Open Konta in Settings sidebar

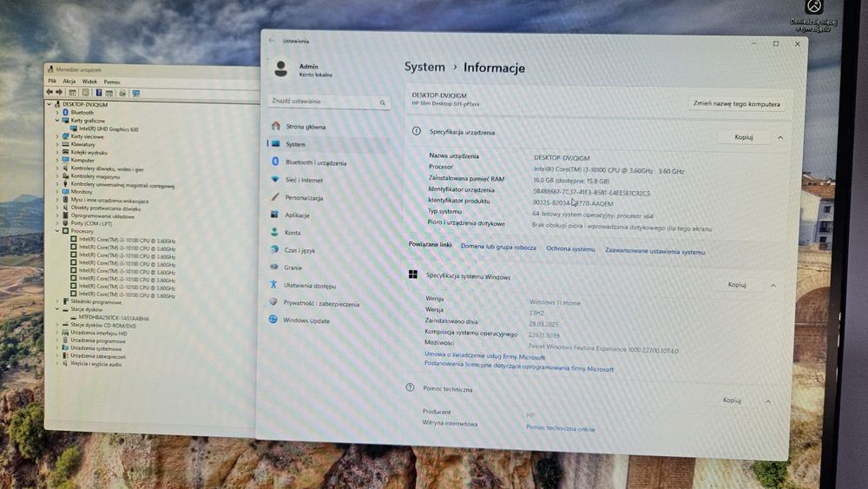coord(293,233)
